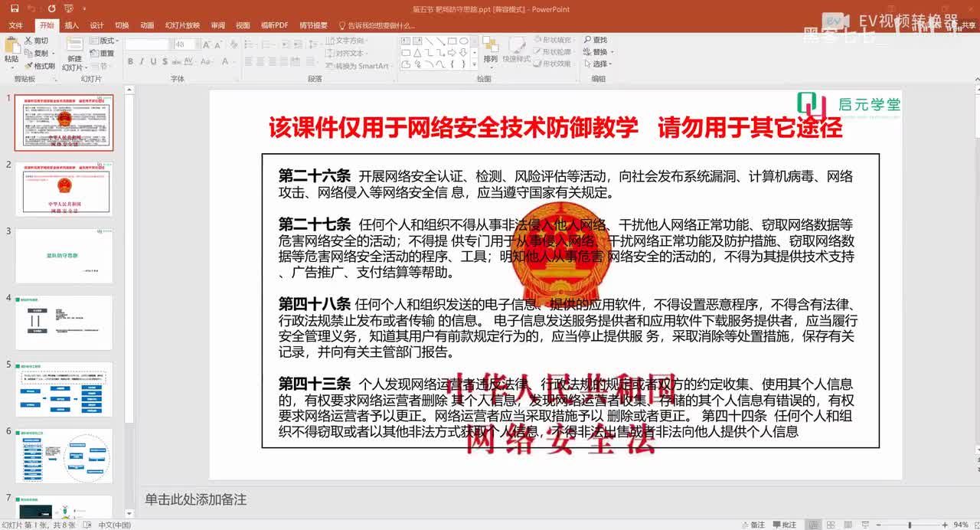Open the 文件 tab
Viewport: 980px width, 530px height.
click(x=15, y=25)
